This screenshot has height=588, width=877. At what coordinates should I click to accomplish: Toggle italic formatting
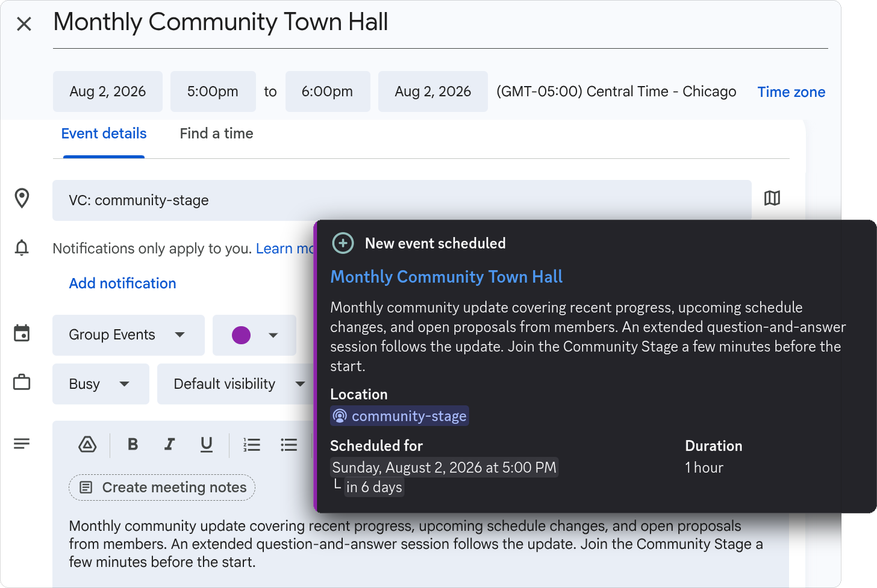click(170, 445)
